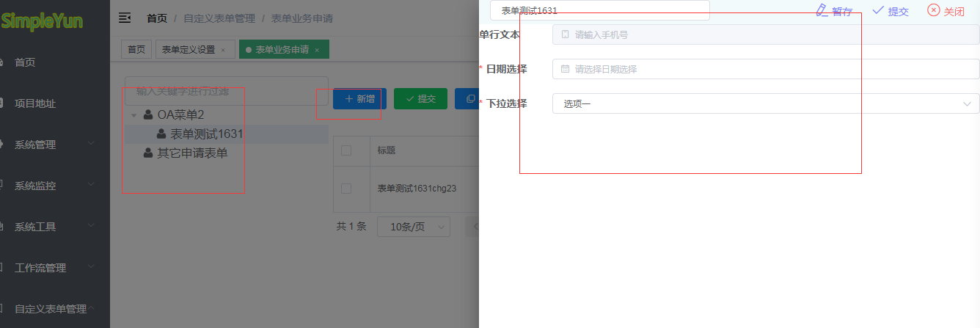Toggle the select-all header checkbox

point(346,150)
